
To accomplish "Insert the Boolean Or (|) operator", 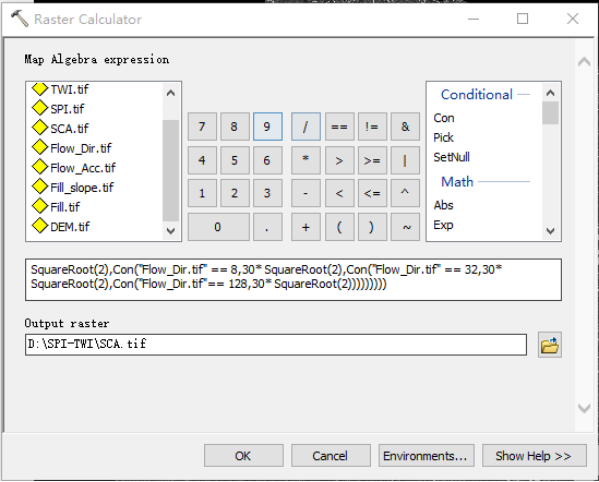I will click(405, 160).
